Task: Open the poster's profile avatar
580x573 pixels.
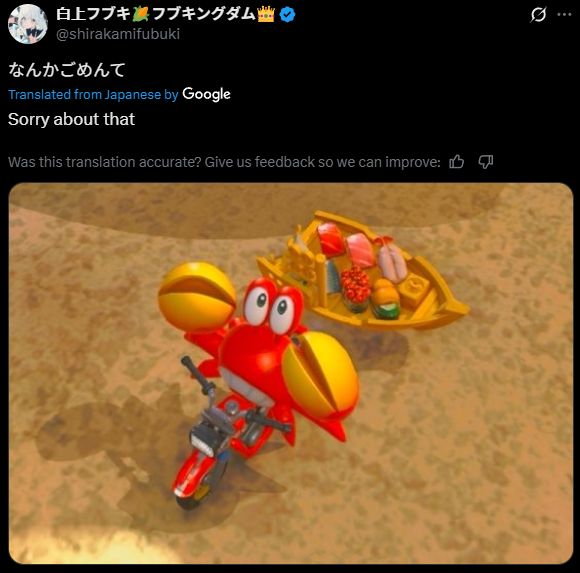Action: (x=28, y=24)
